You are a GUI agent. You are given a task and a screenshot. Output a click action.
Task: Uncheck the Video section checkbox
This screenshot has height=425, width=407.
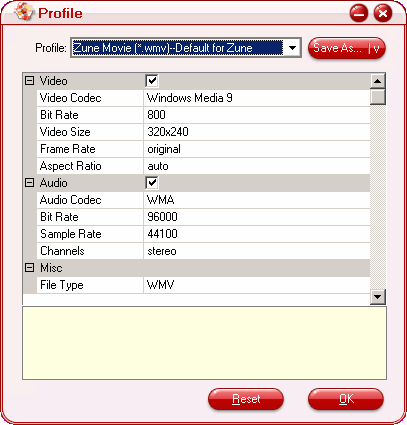(152, 81)
